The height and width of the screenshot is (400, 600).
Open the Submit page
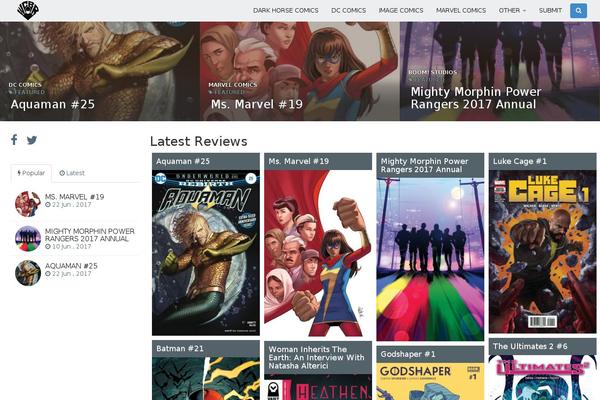(550, 10)
